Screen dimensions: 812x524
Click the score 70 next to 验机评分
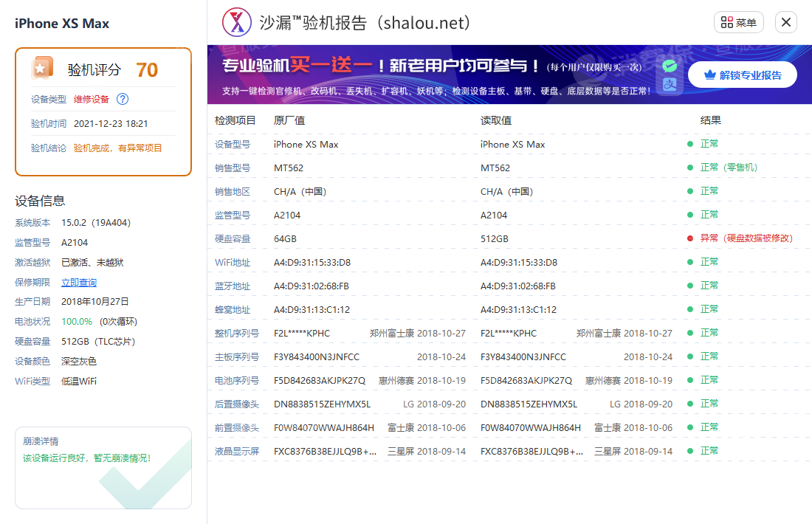point(146,68)
